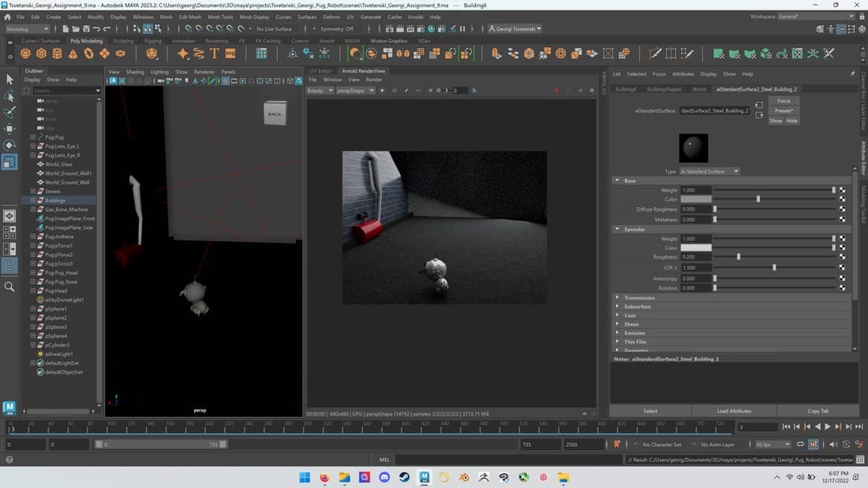Expand the Buildings node in Outliner
This screenshot has height=488, width=868.
32,200
